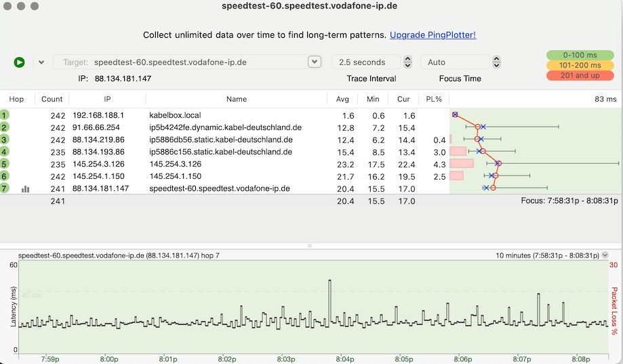This screenshot has height=364, width=623.
Task: Click the red 201 and up legend swatch
Action: pos(580,75)
